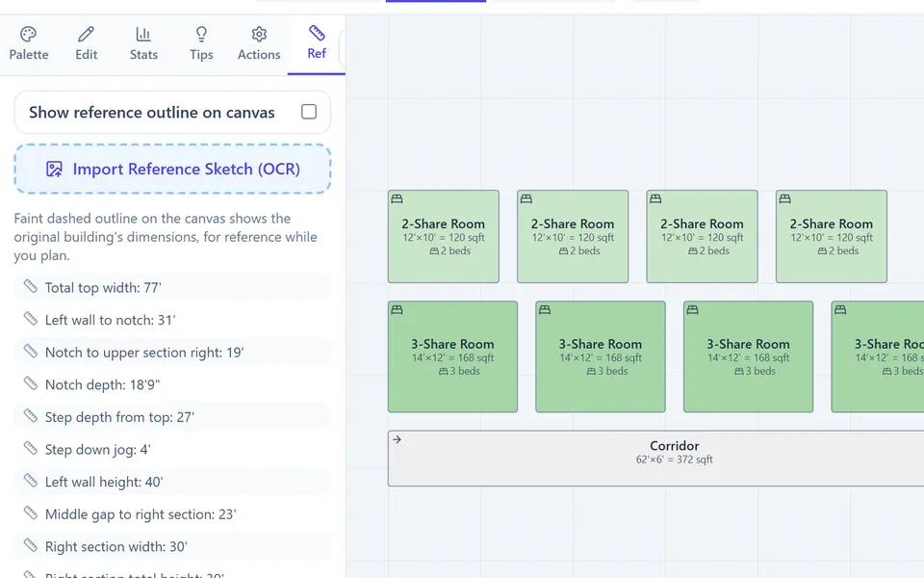Open the Tips tab
The image size is (924, 578).
pos(201,43)
